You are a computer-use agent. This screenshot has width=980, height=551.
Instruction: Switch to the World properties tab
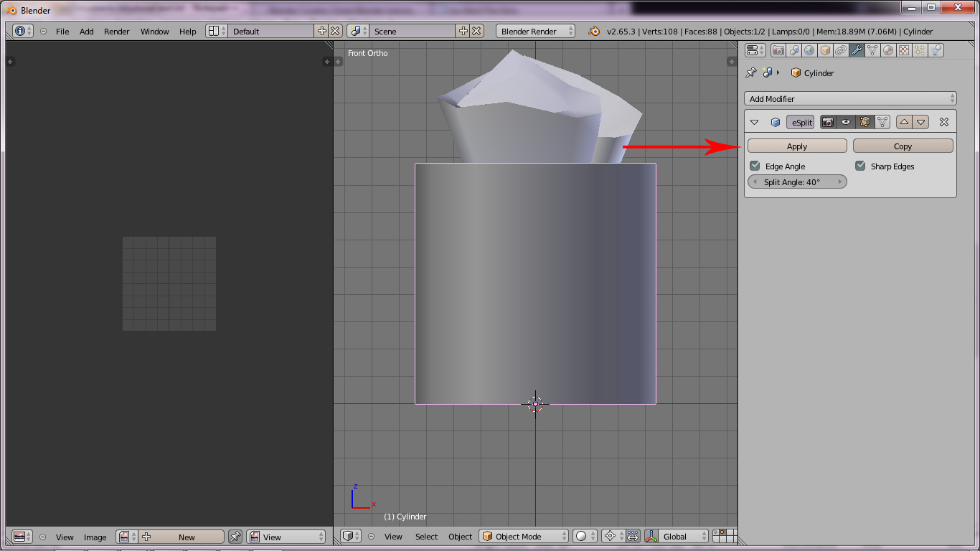pos(809,50)
